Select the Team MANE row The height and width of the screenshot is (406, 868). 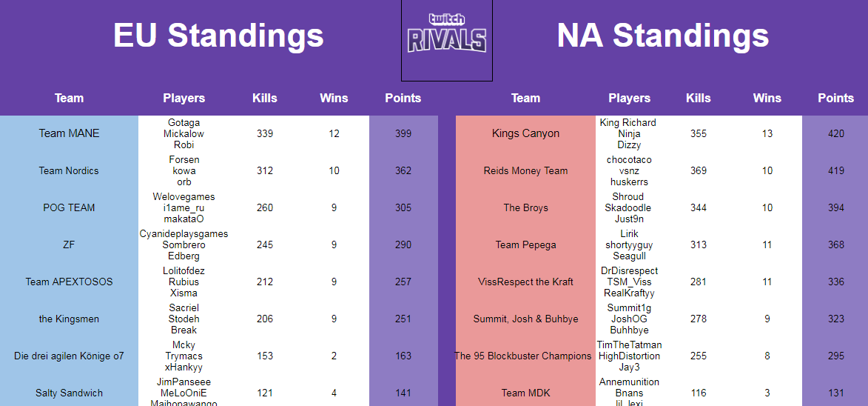(x=69, y=133)
